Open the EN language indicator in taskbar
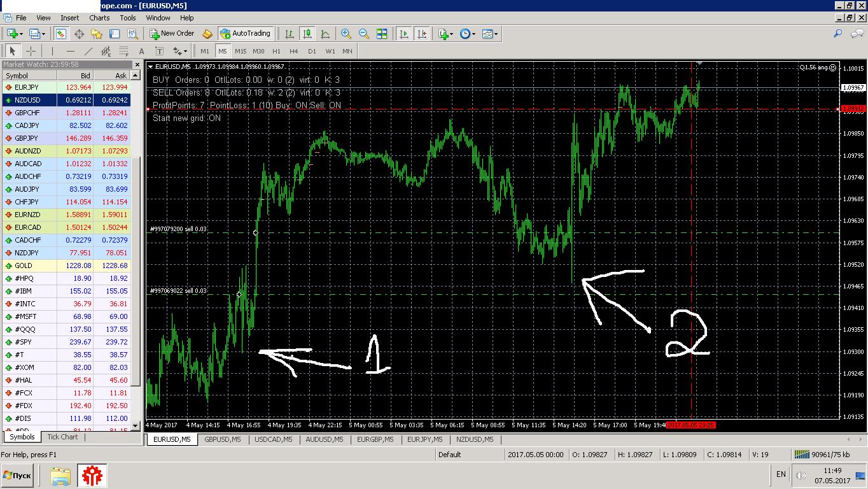 (781, 474)
